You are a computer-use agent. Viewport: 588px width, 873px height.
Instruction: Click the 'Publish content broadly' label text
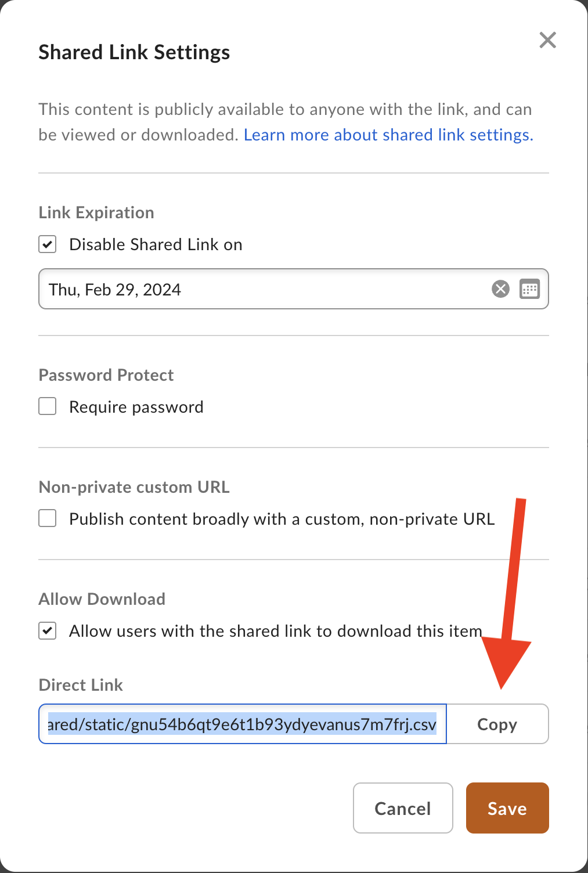(282, 519)
